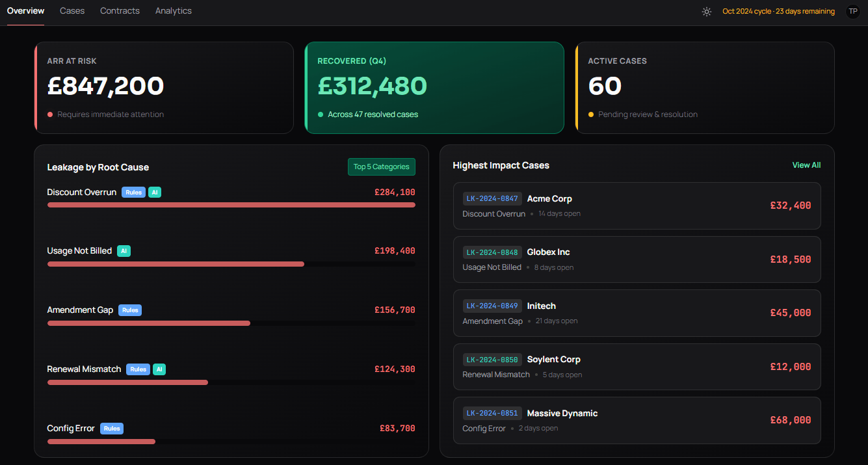Click the AI badge on Usage Not Billed
Screen dimensions: 868x465
(x=124, y=251)
